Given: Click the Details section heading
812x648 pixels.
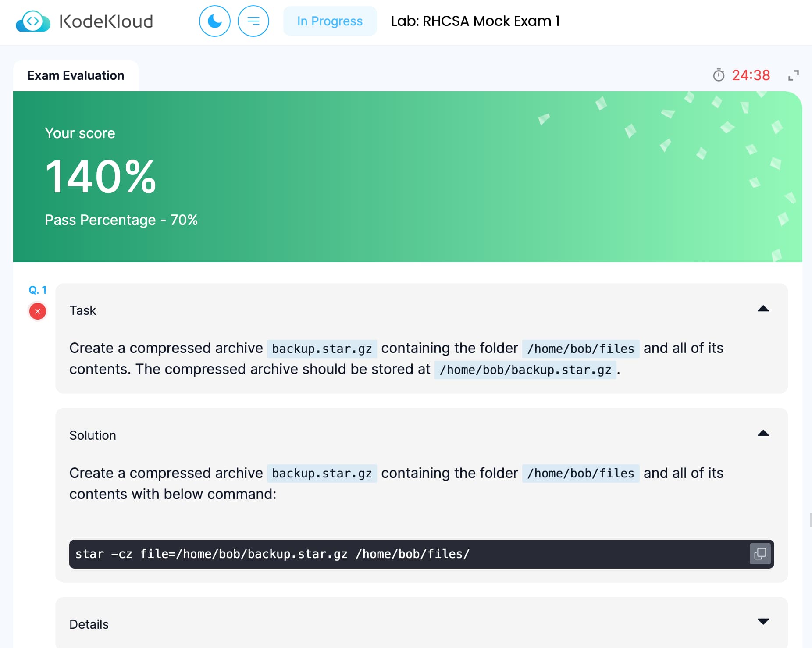Looking at the screenshot, I should (89, 624).
